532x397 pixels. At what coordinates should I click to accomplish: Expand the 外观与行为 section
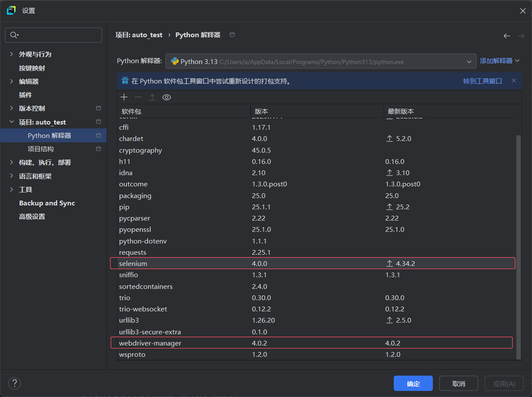11,54
